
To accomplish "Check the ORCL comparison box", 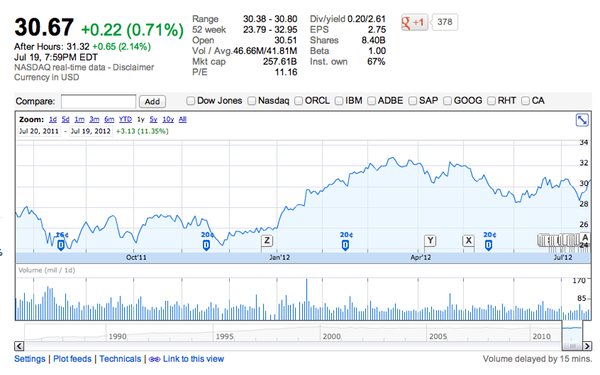I will coord(298,101).
